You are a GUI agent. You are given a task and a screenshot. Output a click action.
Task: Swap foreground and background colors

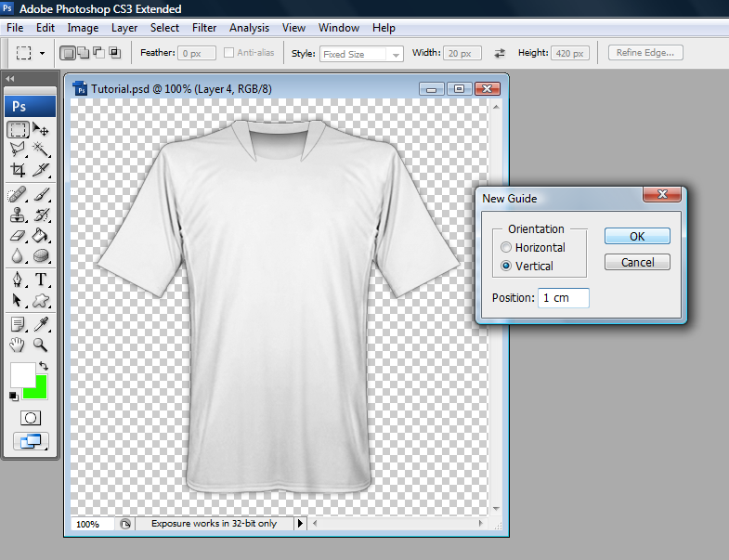click(x=44, y=366)
